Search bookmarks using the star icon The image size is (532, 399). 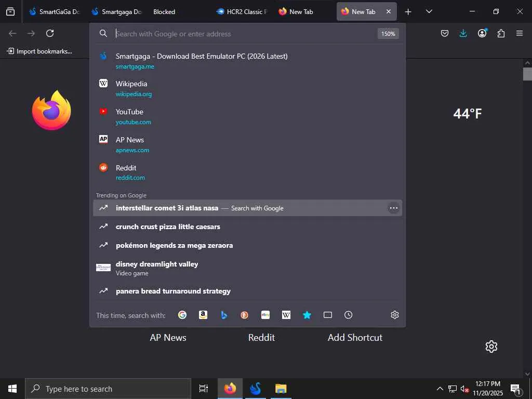(307, 315)
